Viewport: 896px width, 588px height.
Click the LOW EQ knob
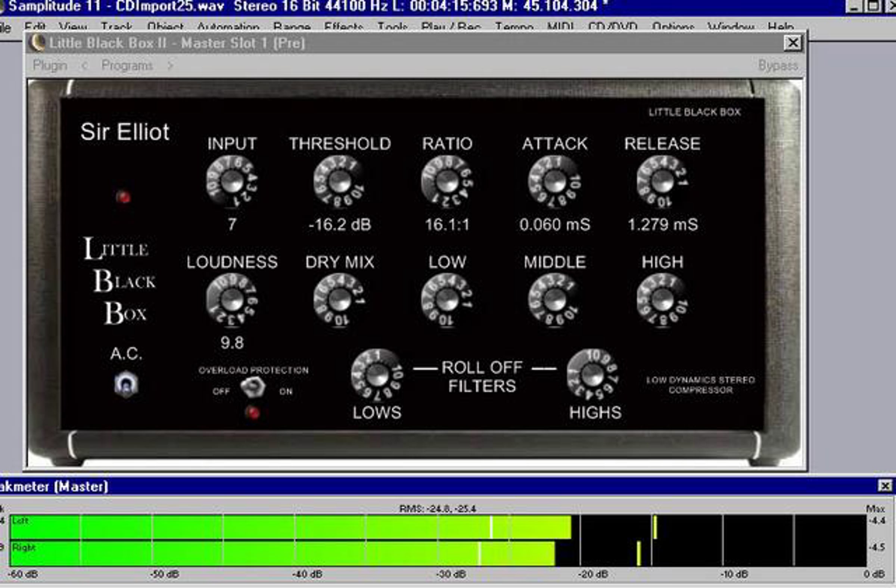447,300
